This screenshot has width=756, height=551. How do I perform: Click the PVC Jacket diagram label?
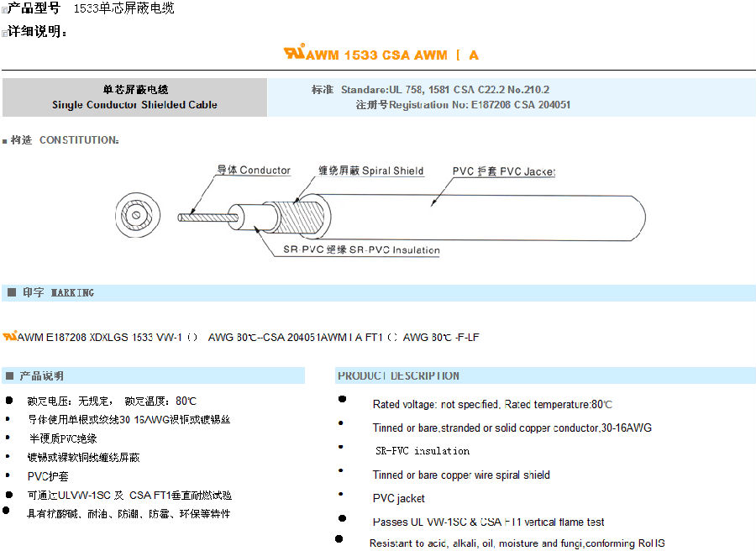pos(504,171)
